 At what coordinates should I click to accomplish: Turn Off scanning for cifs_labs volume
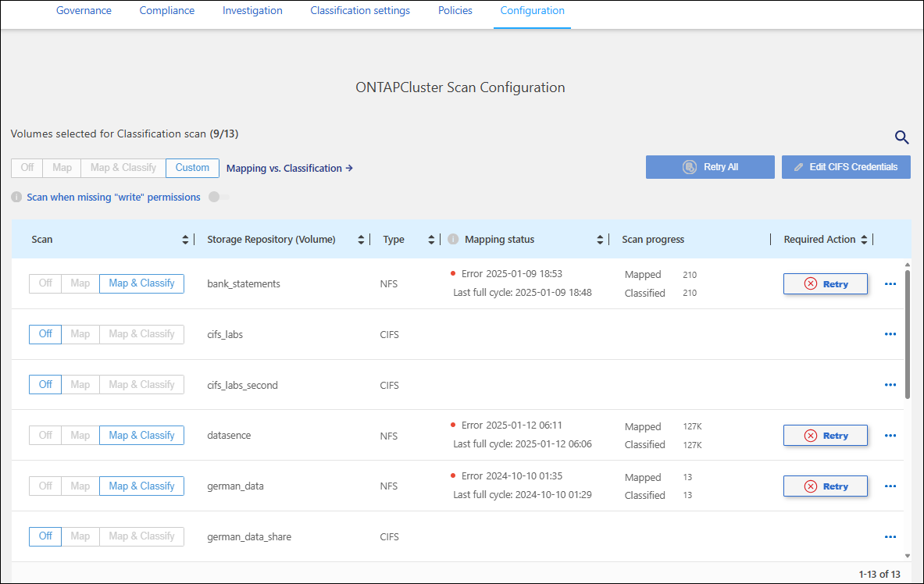[x=45, y=333]
